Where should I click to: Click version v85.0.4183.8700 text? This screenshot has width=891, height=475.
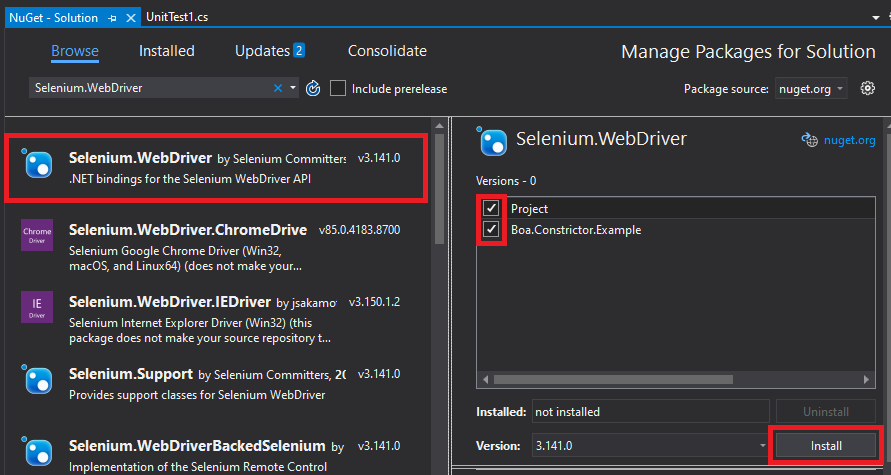(359, 230)
